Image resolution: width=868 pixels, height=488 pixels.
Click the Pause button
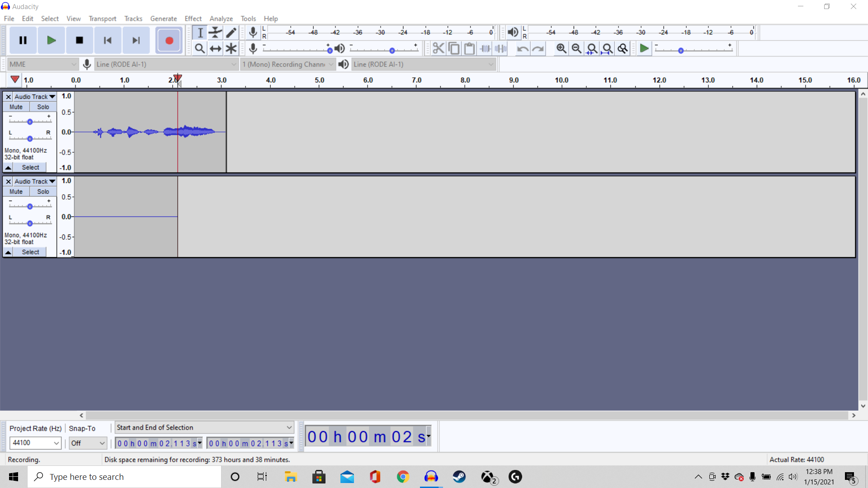(23, 40)
